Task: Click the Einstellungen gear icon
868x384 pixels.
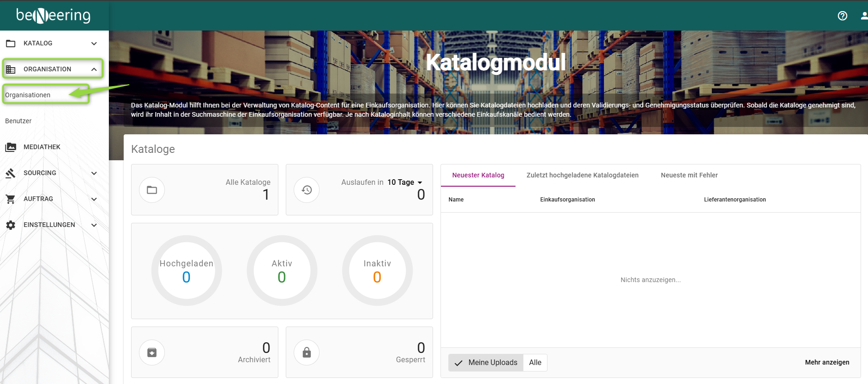Action: point(11,225)
